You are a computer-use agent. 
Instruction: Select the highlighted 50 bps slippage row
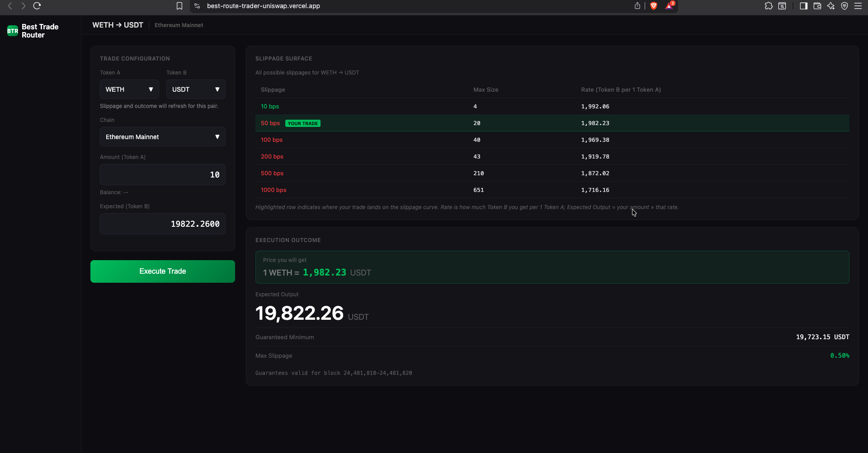click(407, 123)
